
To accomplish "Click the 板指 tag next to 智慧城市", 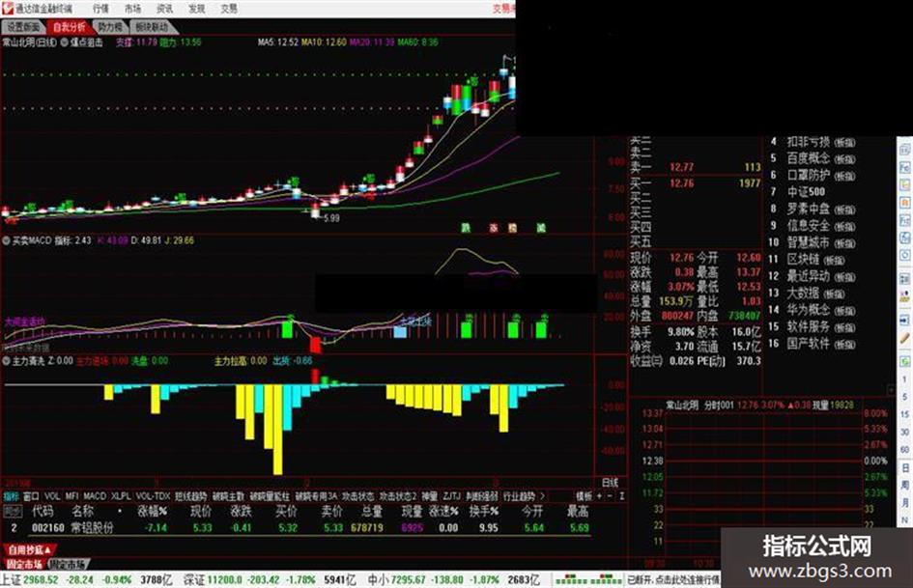I will 843,242.
